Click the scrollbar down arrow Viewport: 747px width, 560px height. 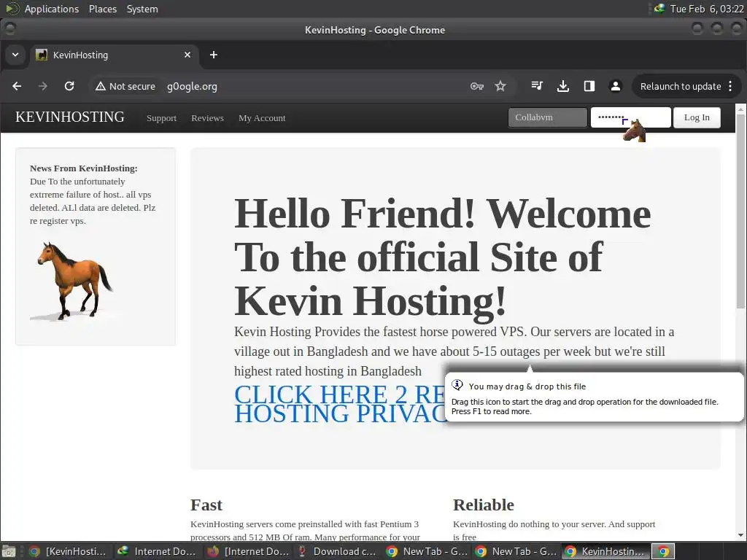[x=740, y=535]
